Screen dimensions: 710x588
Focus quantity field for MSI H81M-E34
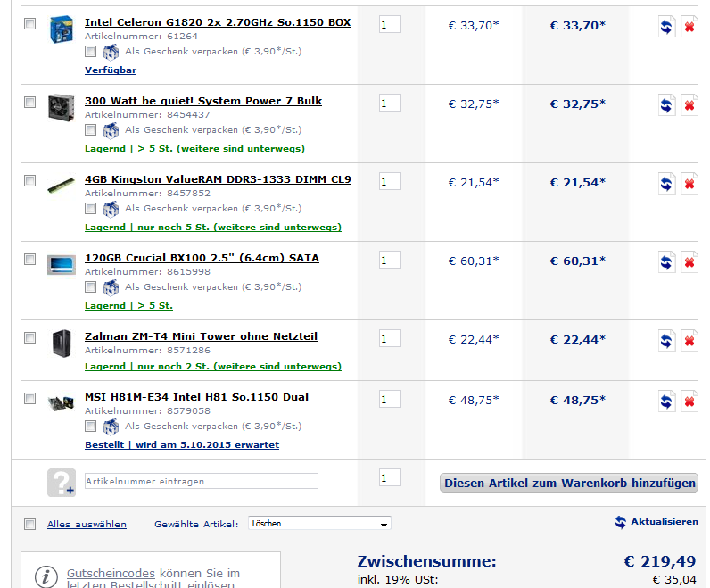(x=390, y=399)
